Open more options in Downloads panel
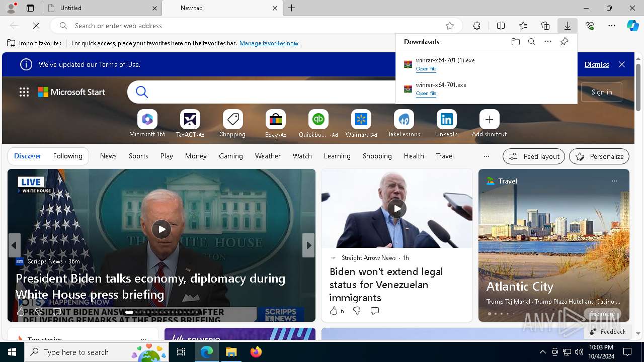The height and width of the screenshot is (362, 644). click(548, 42)
